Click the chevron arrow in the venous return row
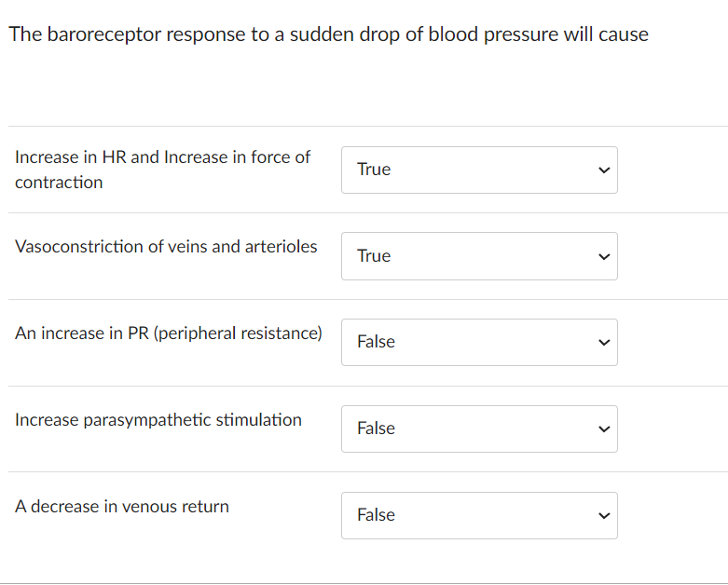The height and width of the screenshot is (585, 728). (x=603, y=515)
